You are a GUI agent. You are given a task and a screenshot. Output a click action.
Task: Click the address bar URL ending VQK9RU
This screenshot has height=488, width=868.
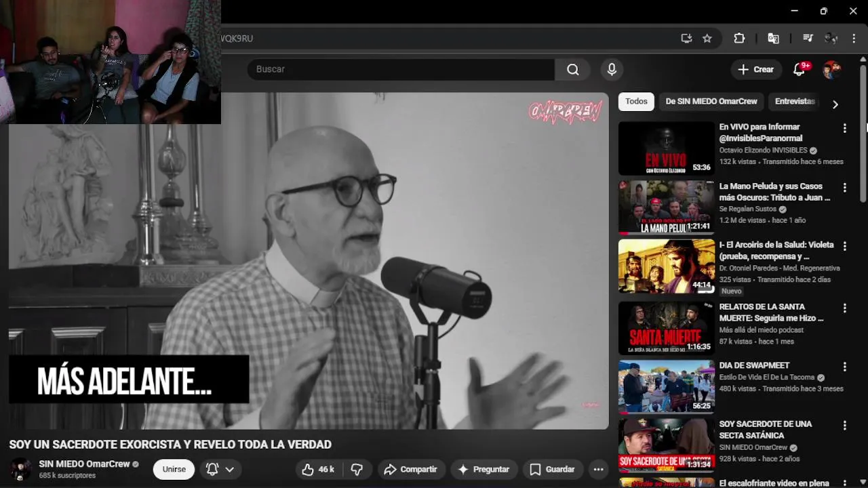click(x=237, y=39)
